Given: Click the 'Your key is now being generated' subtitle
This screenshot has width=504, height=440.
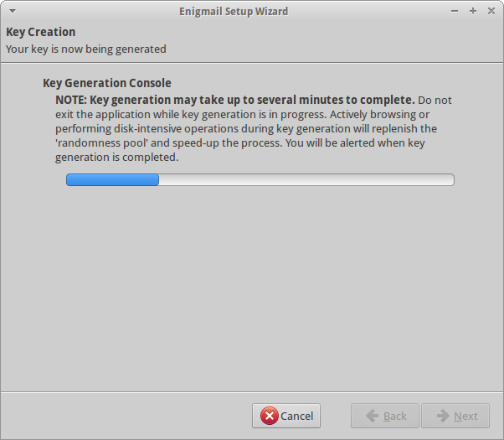Looking at the screenshot, I should coord(86,49).
